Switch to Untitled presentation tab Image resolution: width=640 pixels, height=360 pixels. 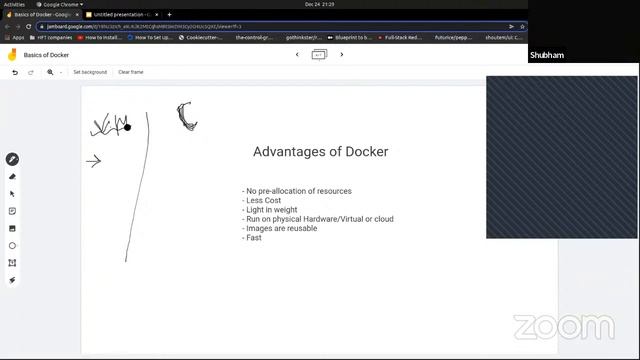[122, 15]
